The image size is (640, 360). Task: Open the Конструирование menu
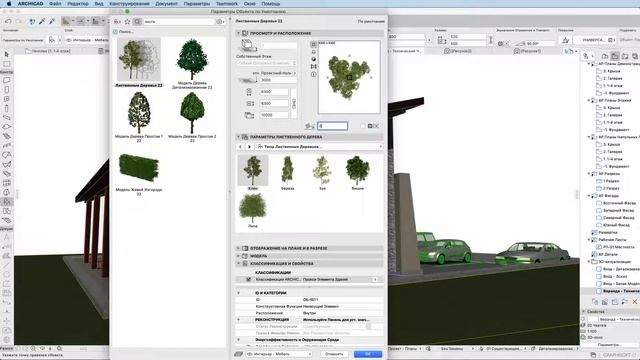coord(129,3)
